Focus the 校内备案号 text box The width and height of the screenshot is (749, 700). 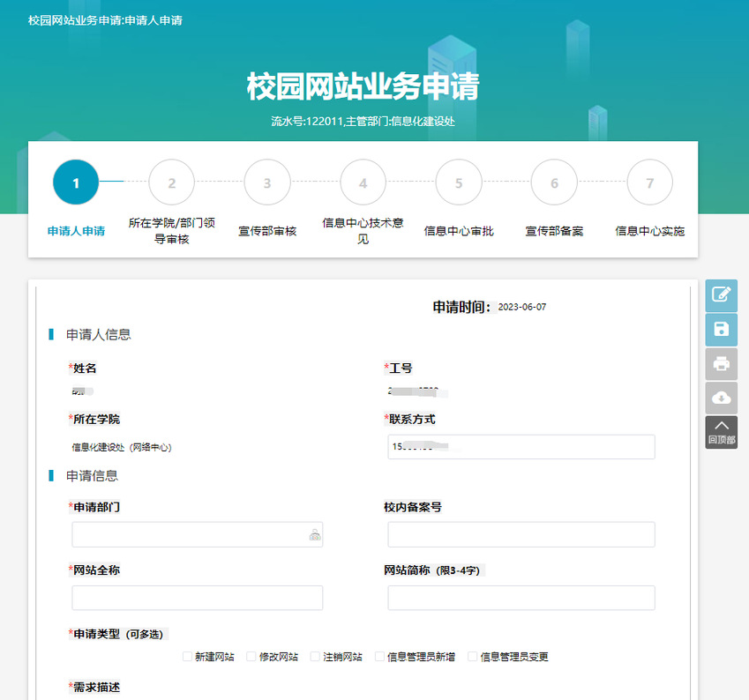[x=521, y=535]
